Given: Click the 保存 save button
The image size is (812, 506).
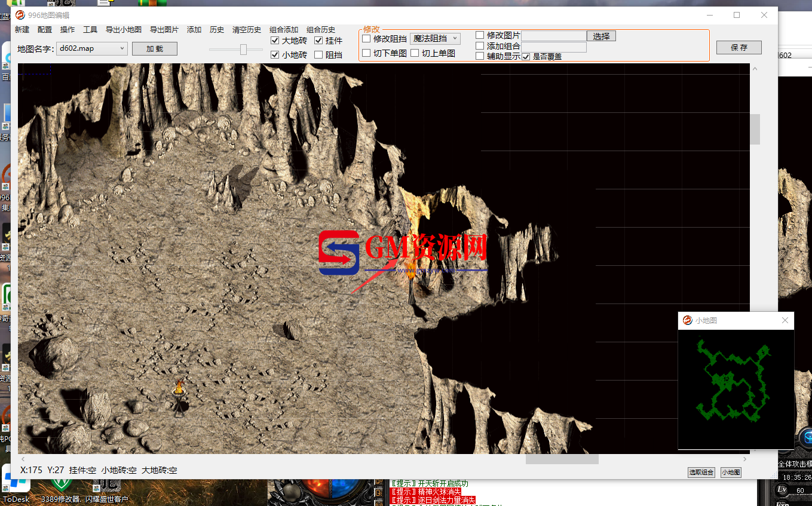Looking at the screenshot, I should click(739, 48).
